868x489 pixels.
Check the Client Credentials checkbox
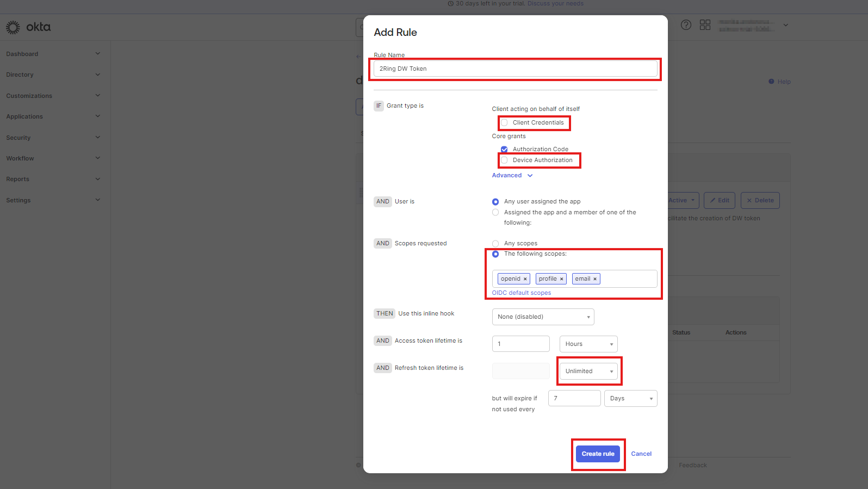click(504, 123)
